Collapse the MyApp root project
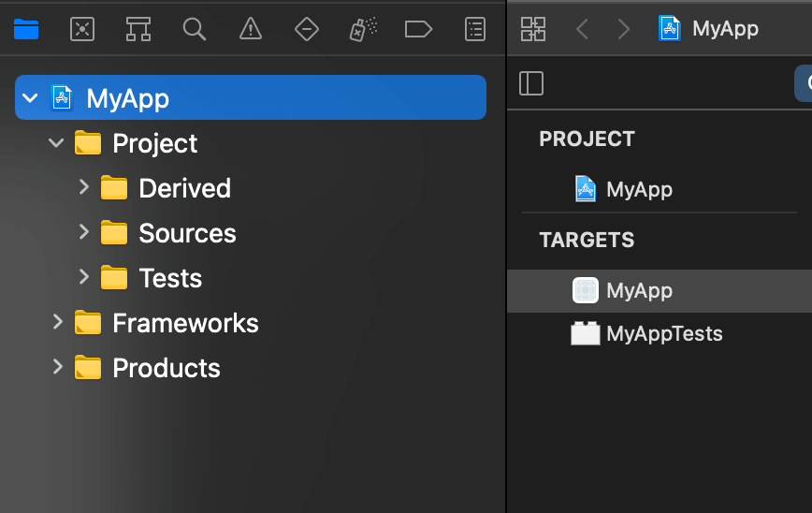Viewport: 812px width, 513px height. [30, 97]
